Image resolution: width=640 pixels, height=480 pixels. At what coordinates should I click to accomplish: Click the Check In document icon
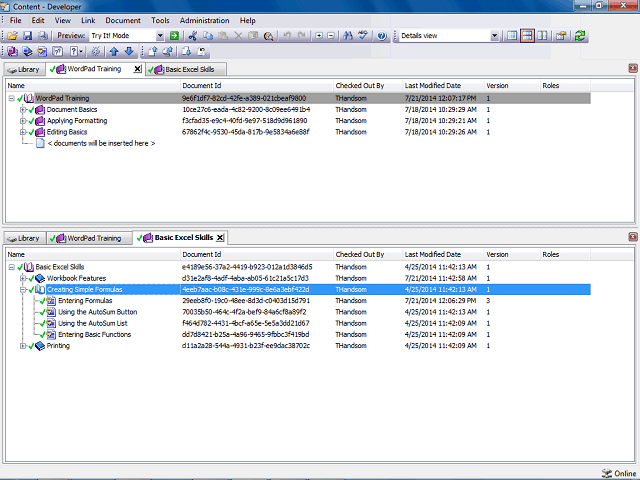coord(152,51)
